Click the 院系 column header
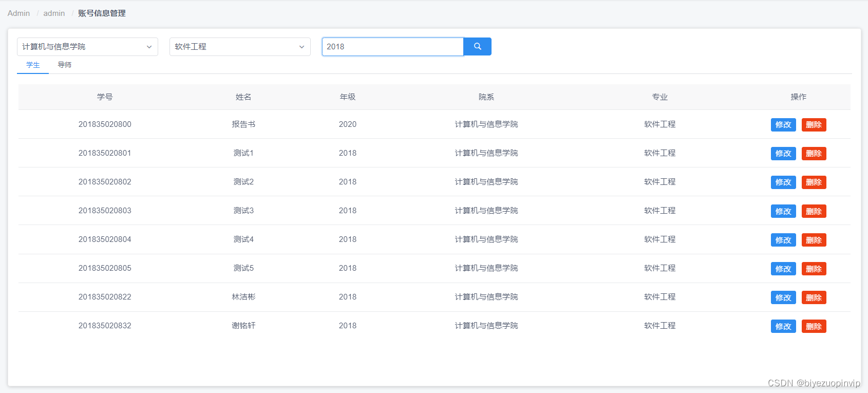The height and width of the screenshot is (393, 868). pos(486,97)
